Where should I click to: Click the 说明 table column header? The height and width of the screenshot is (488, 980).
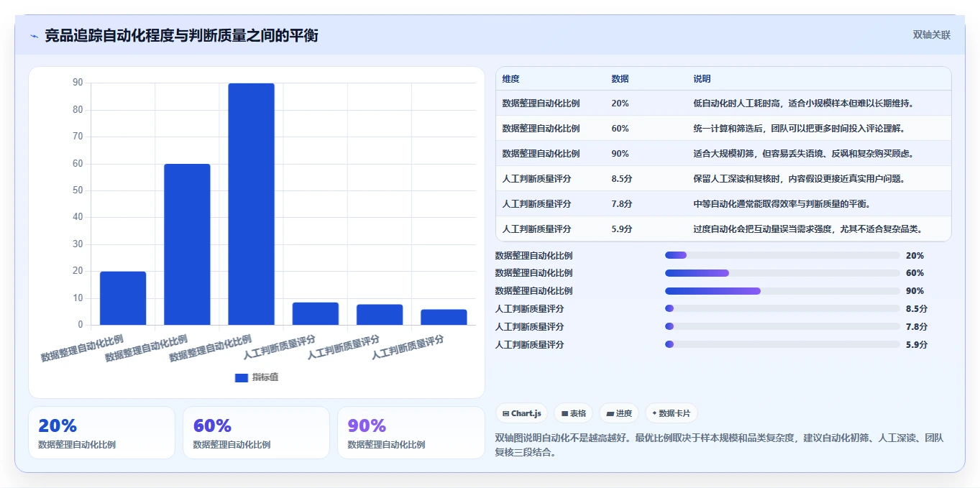(702, 78)
